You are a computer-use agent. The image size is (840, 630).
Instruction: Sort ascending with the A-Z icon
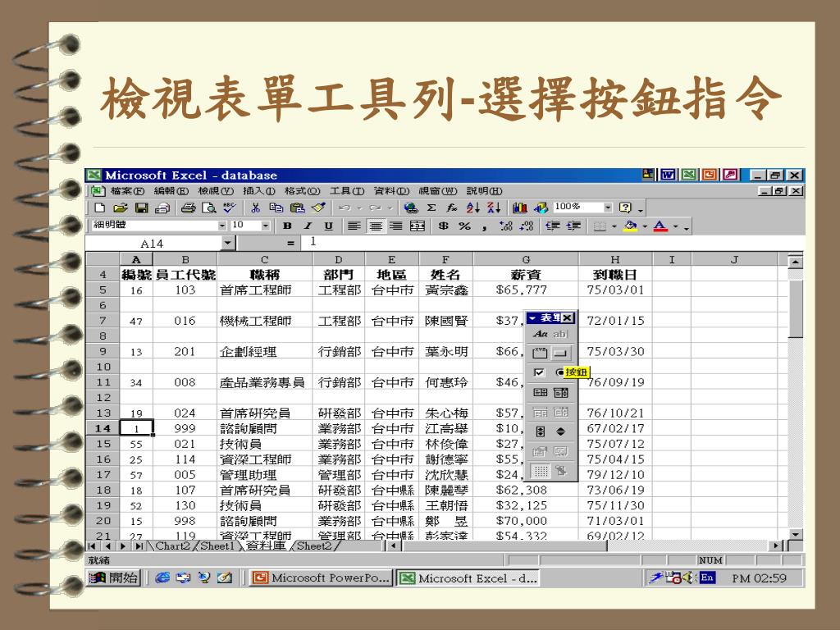tap(473, 208)
